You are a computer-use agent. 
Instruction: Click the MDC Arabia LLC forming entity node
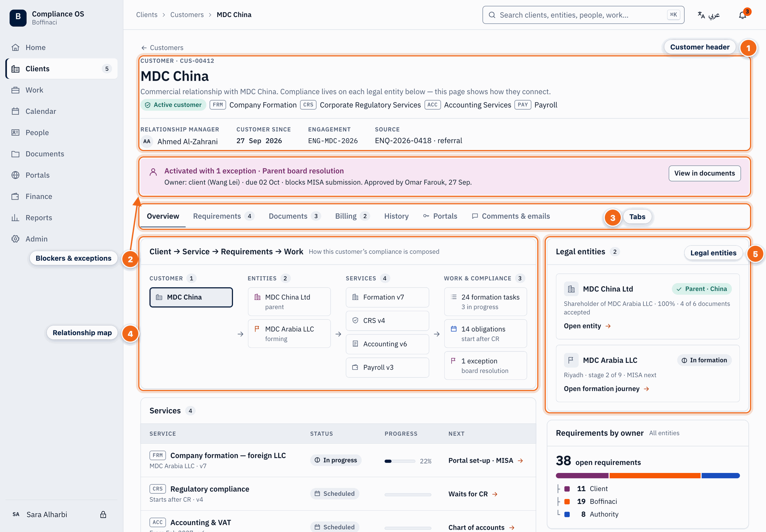tap(289, 334)
